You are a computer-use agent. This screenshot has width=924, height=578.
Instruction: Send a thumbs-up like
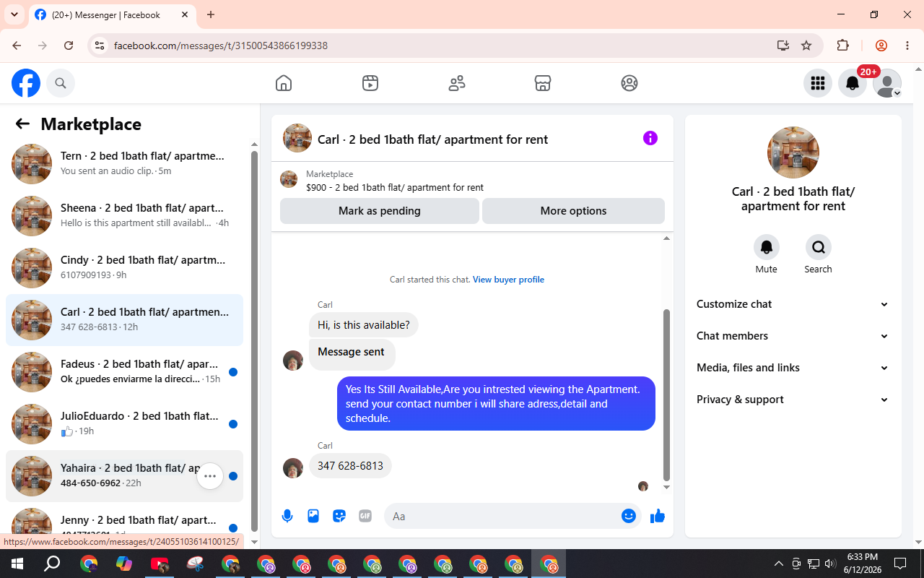click(x=658, y=516)
